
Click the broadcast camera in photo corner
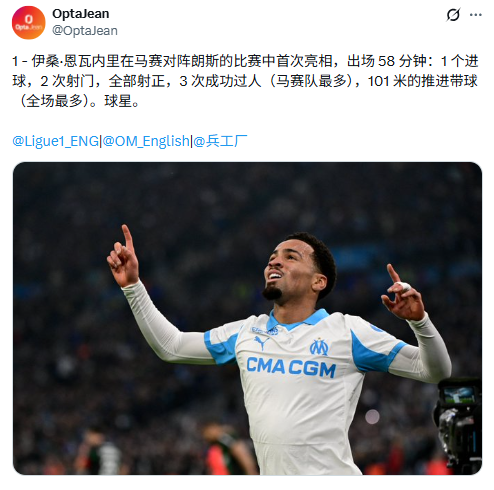(x=459, y=425)
